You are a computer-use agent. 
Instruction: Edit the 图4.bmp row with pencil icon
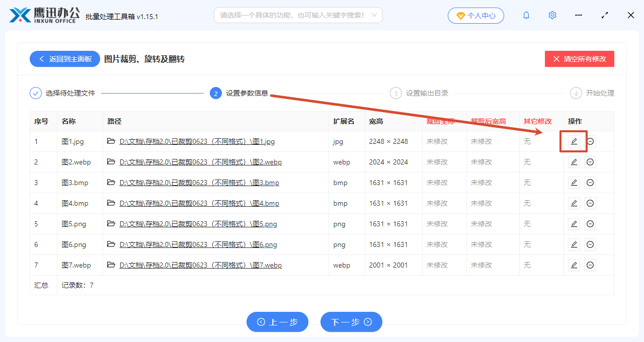click(x=574, y=203)
